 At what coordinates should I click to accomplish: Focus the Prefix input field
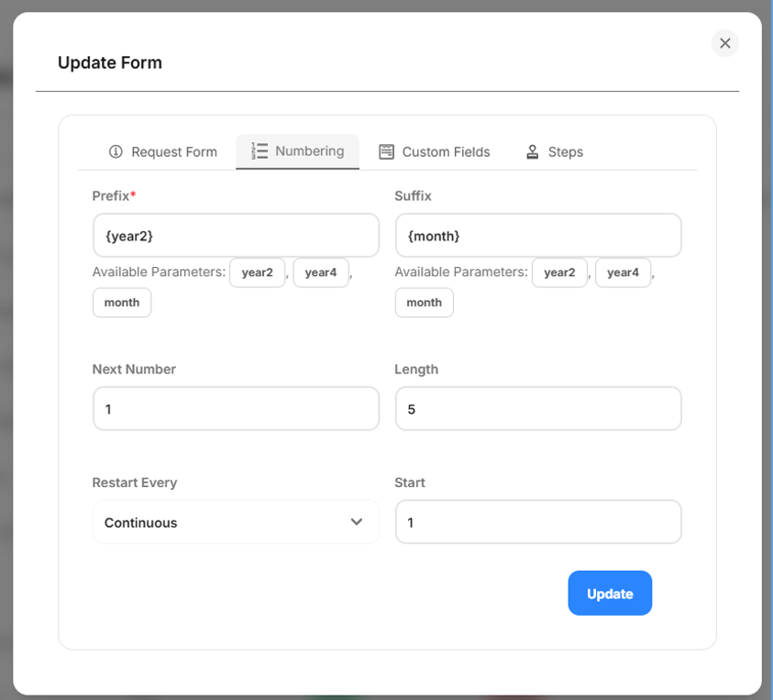(x=236, y=236)
